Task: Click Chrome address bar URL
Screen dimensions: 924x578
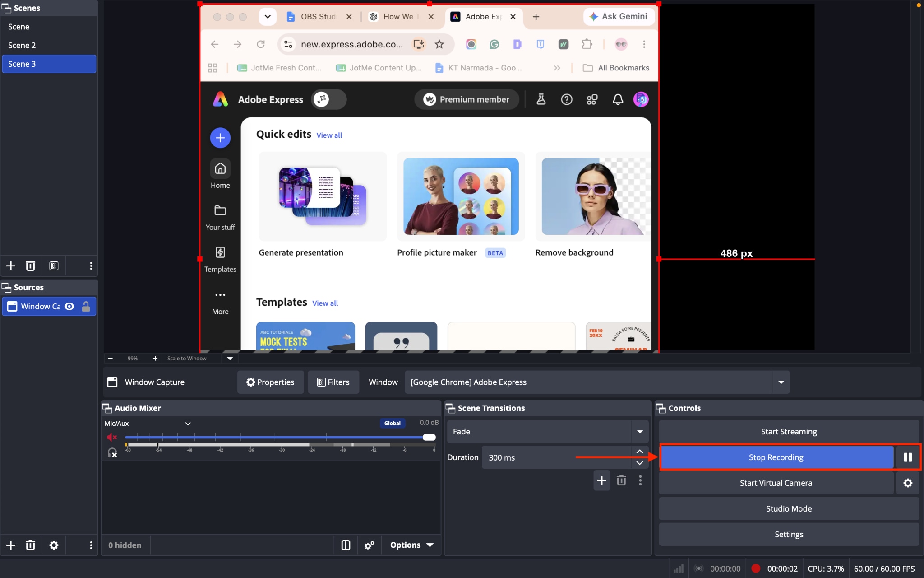Action: point(351,44)
